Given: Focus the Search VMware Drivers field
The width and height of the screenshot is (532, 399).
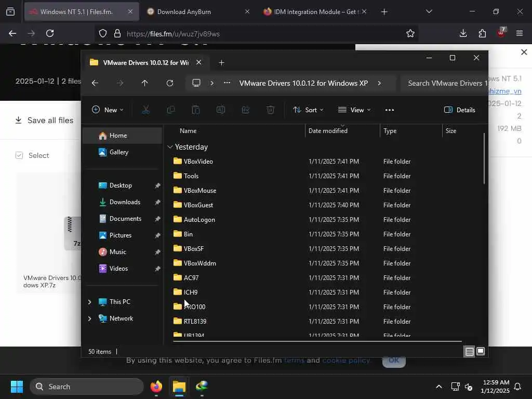Looking at the screenshot, I should pyautogui.click(x=445, y=83).
